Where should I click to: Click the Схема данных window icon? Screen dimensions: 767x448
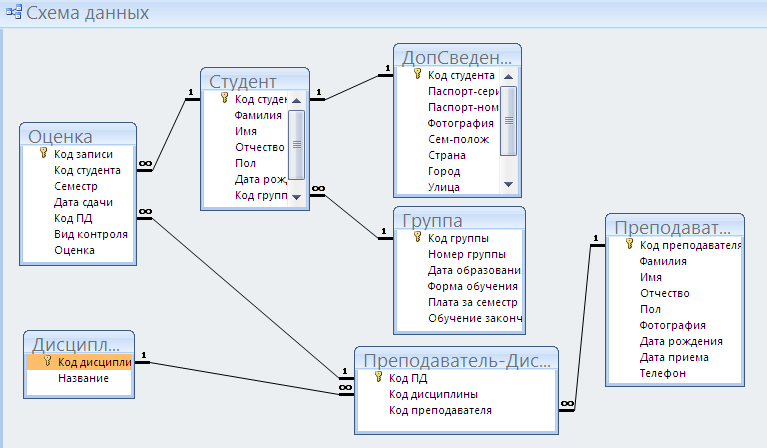pyautogui.click(x=14, y=12)
